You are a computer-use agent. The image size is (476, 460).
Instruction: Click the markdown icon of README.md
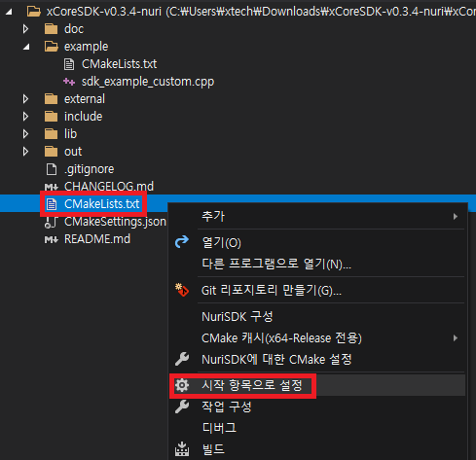click(x=52, y=239)
